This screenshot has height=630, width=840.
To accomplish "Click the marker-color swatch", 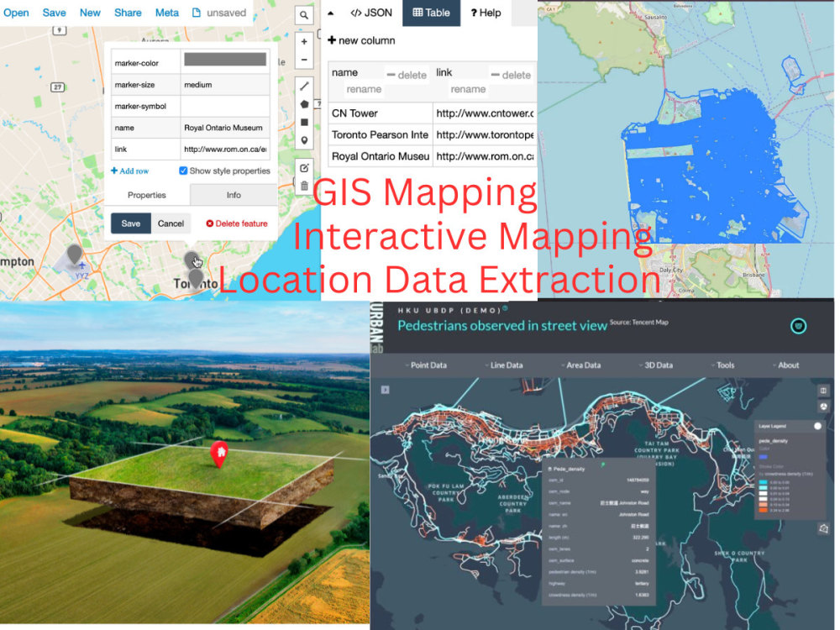I will coord(223,60).
